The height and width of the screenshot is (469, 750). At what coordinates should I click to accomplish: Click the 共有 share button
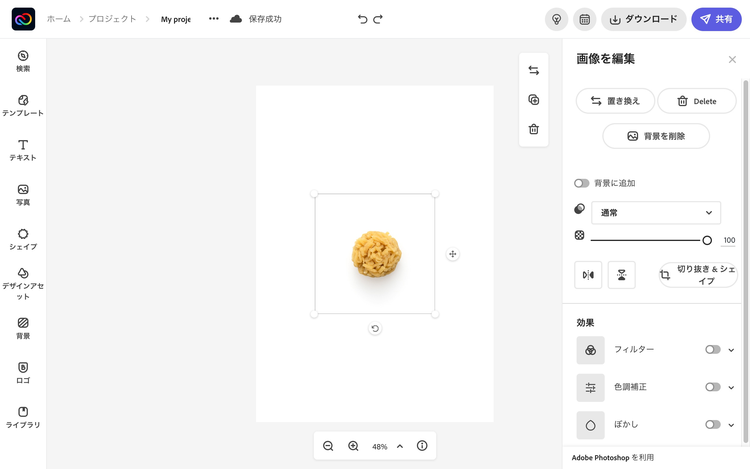coord(716,19)
